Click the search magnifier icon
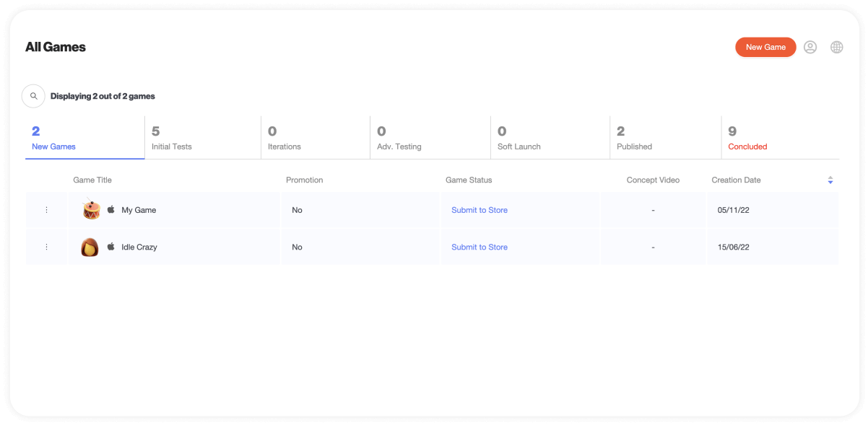The height and width of the screenshot is (425, 868). [33, 96]
